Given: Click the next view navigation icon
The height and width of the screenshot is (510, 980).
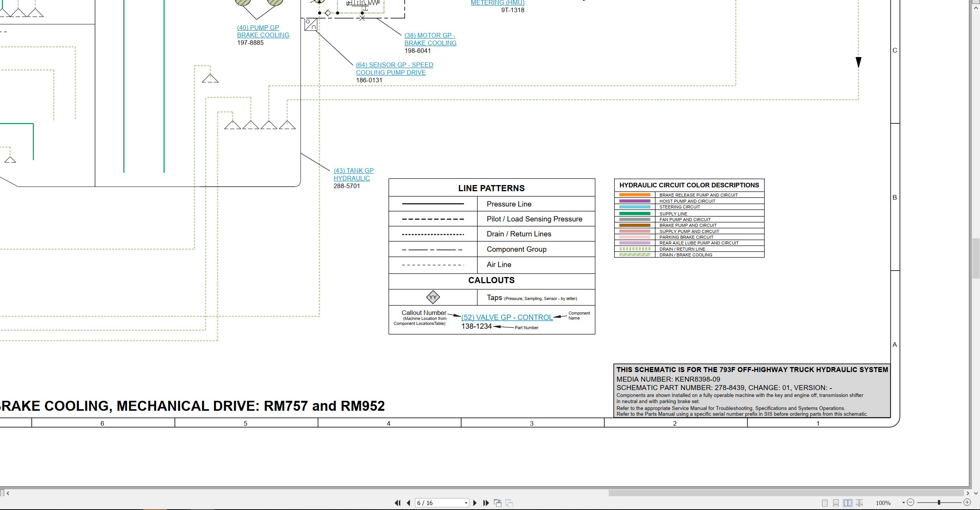Looking at the screenshot, I should pyautogui.click(x=509, y=503).
